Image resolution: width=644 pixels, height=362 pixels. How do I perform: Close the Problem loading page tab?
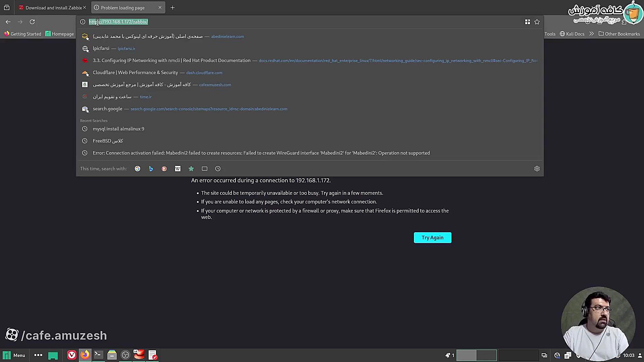tap(160, 7)
